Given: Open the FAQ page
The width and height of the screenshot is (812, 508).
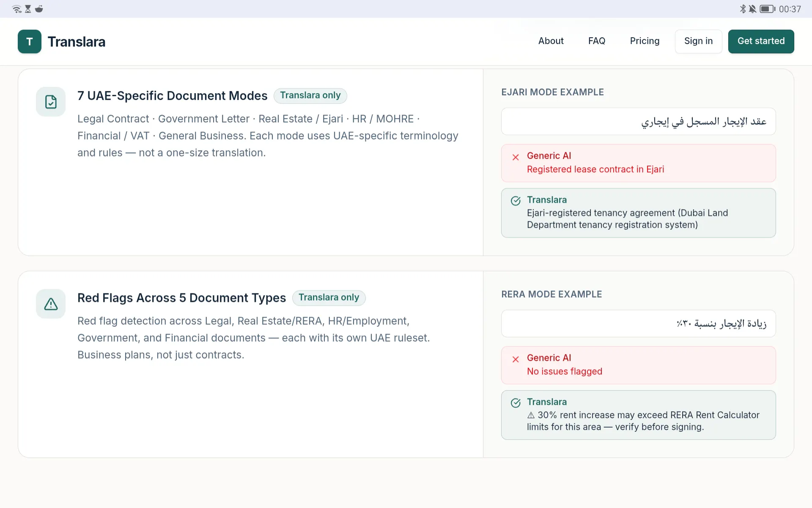Looking at the screenshot, I should (597, 41).
